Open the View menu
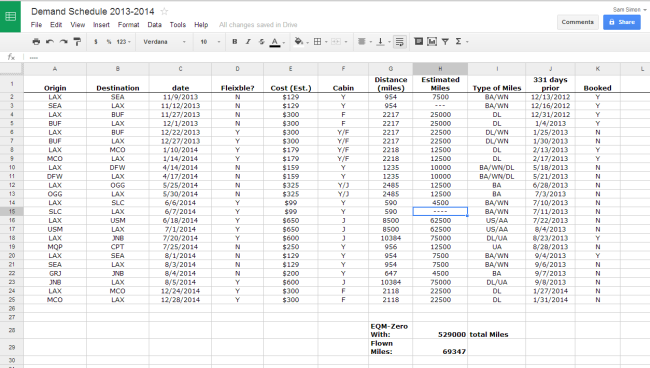This screenshot has height=368, width=650. pyautogui.click(x=78, y=25)
